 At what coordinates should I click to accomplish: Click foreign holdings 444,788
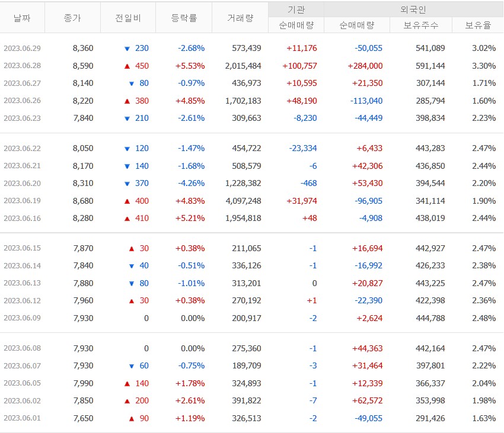pyautogui.click(x=430, y=318)
